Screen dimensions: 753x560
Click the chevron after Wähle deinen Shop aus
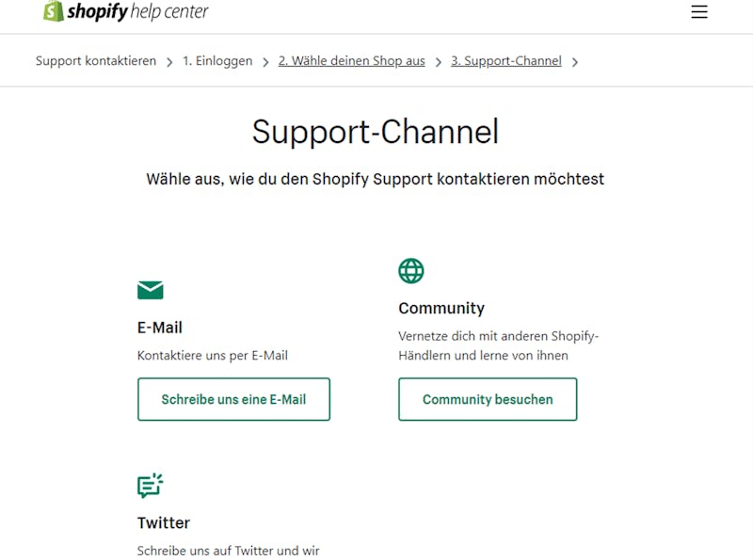[x=438, y=62]
